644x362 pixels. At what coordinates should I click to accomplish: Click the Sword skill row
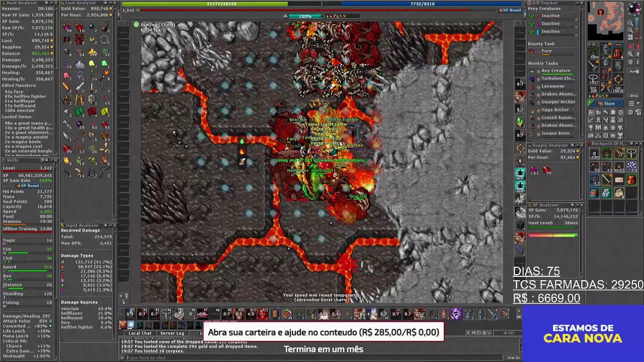(x=27, y=267)
